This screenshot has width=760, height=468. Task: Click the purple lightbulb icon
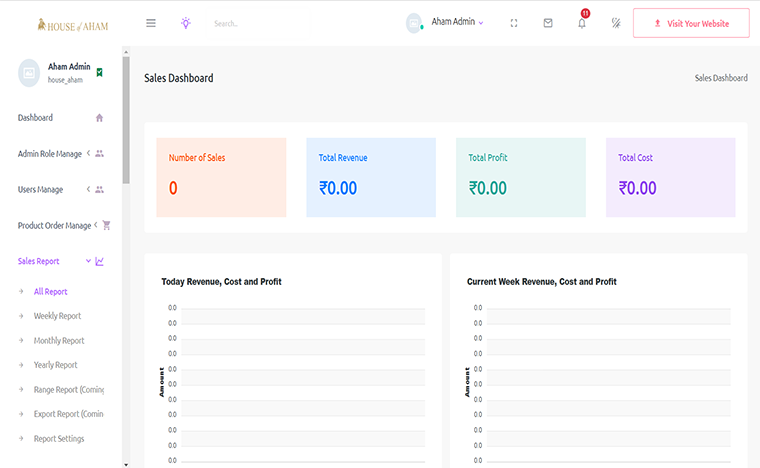(186, 23)
